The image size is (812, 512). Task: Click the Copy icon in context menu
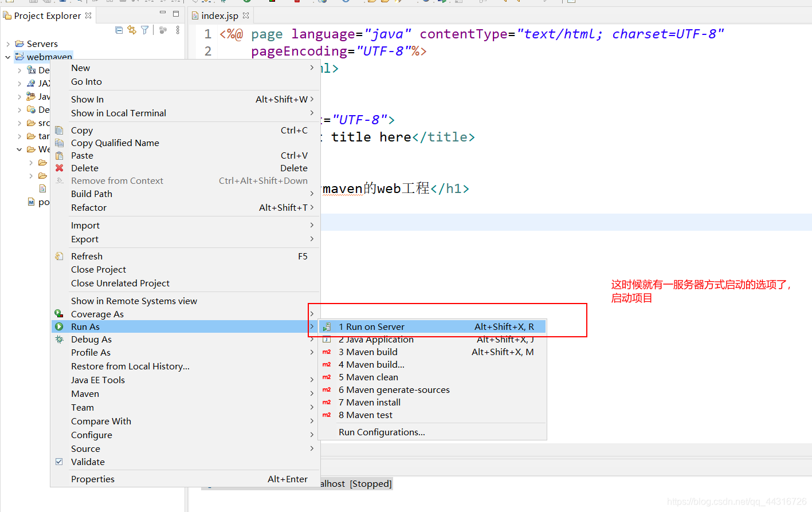pyautogui.click(x=59, y=130)
